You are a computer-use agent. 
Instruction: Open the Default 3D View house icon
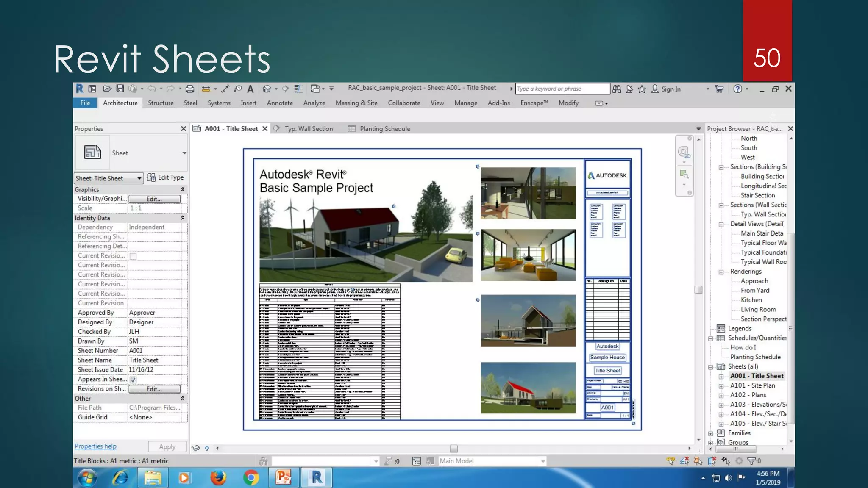click(267, 89)
